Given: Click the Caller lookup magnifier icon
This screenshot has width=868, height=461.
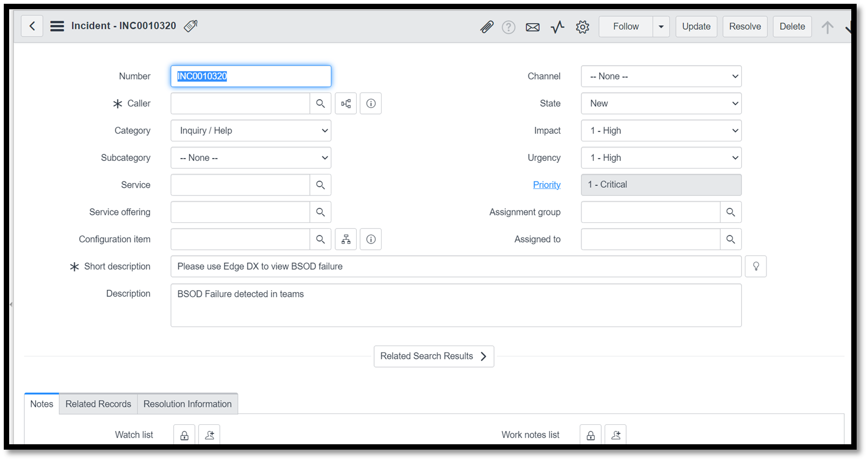Looking at the screenshot, I should 320,104.
